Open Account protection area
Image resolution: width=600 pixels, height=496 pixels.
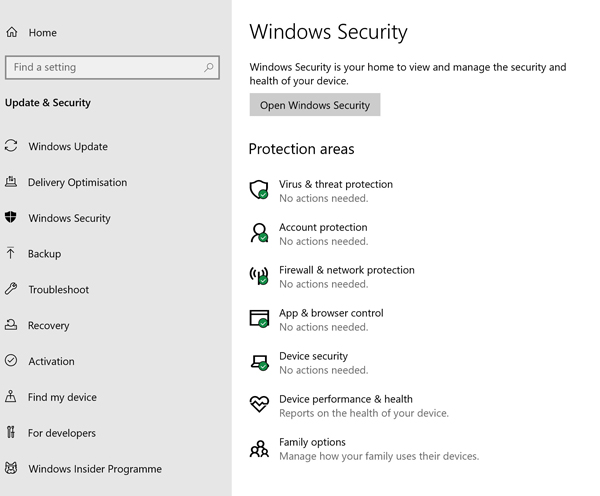[323, 227]
